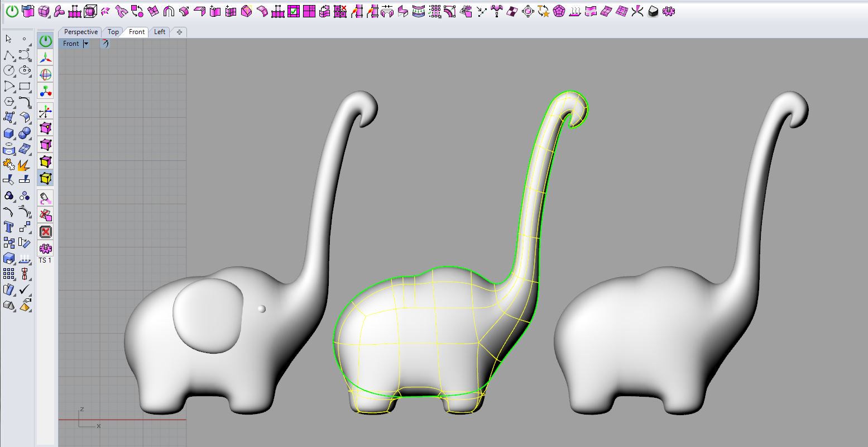Select the Fillet curves tool

tap(25, 102)
